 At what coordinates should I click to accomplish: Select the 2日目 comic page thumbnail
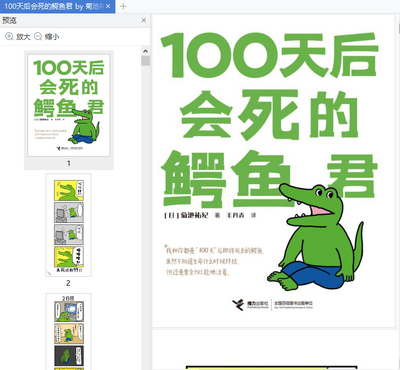click(69, 332)
